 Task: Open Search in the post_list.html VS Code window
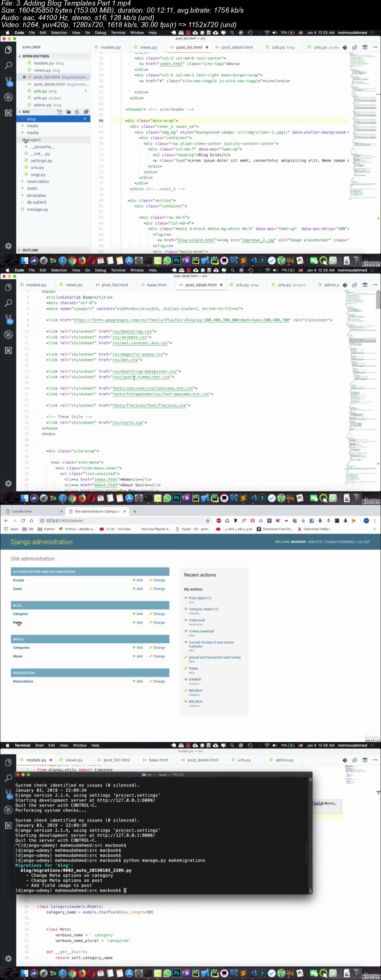coord(8,65)
